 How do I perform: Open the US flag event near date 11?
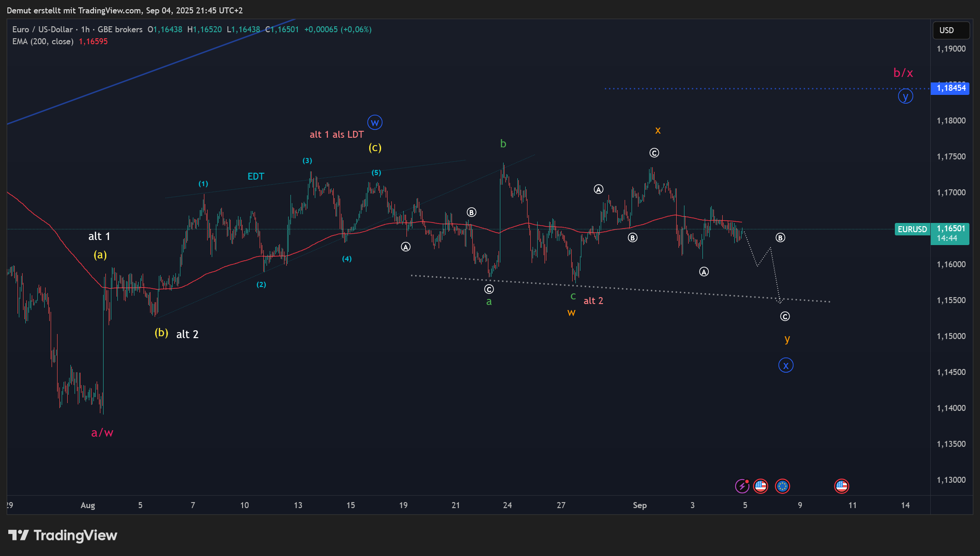[841, 486]
